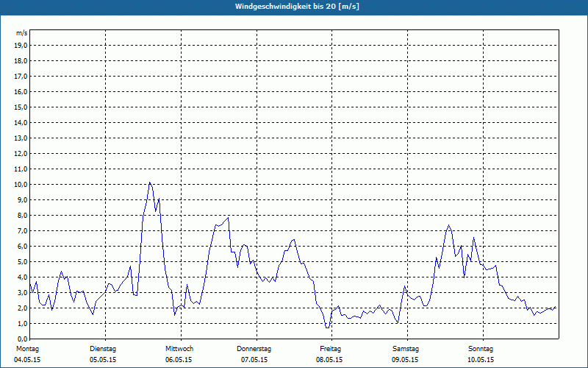The width and height of the screenshot is (588, 368).
Task: Select the 17,0 y-axis label
Action: point(21,77)
